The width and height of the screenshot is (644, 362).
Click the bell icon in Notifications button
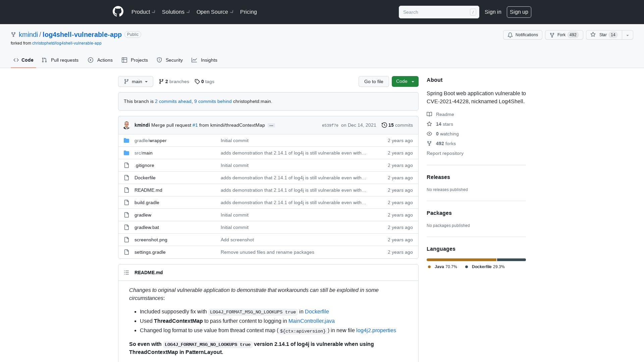(x=510, y=35)
